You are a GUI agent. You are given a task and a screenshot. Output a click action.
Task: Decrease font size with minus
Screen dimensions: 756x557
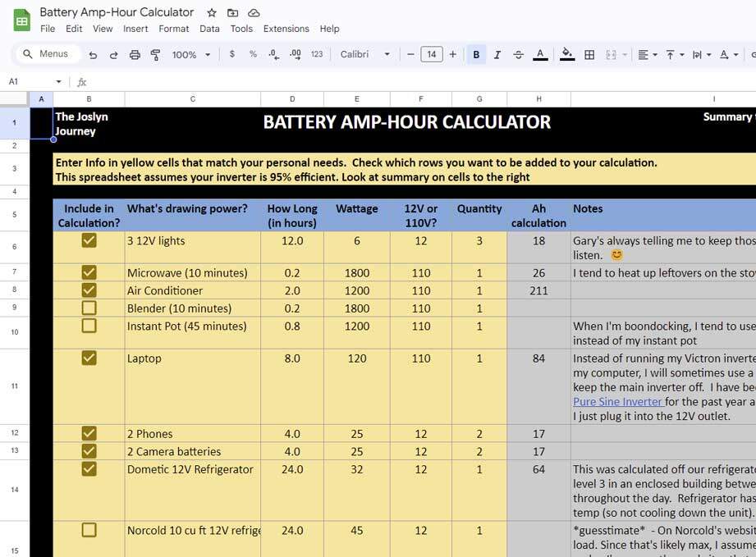410,54
